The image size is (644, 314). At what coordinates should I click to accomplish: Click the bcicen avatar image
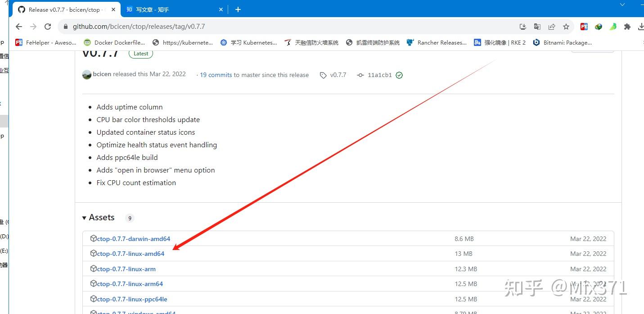pyautogui.click(x=87, y=75)
